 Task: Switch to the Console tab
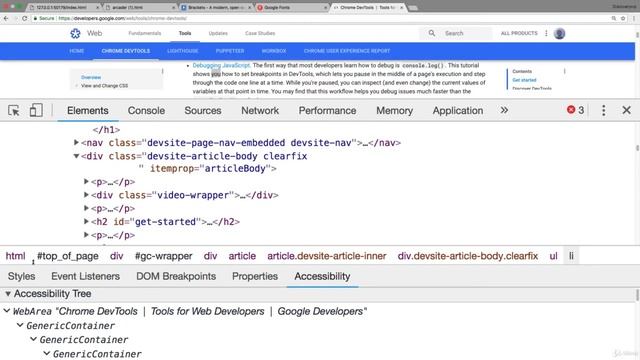point(146,111)
